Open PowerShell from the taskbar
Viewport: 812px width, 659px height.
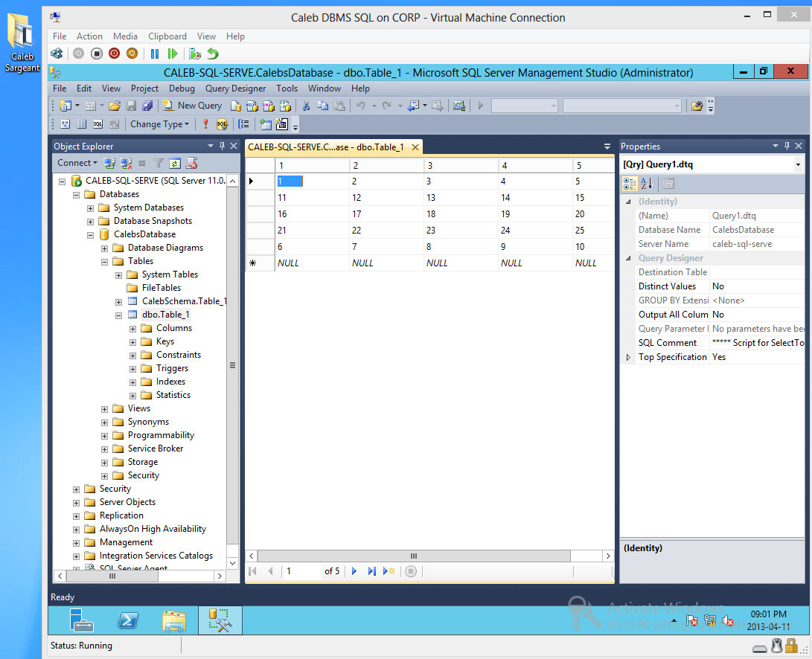click(128, 620)
